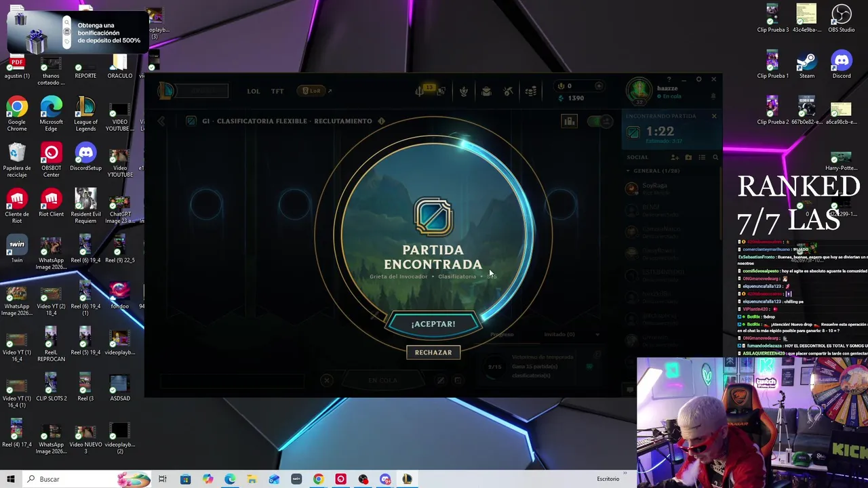Open the Clash trident icon with badge 13
Screen dimensions: 868x488
420,91
